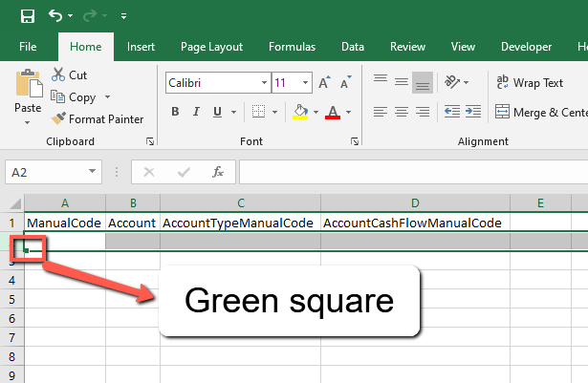Select cell C1 containing AccountTypeManualCode
This screenshot has width=588, height=383.
(x=240, y=223)
